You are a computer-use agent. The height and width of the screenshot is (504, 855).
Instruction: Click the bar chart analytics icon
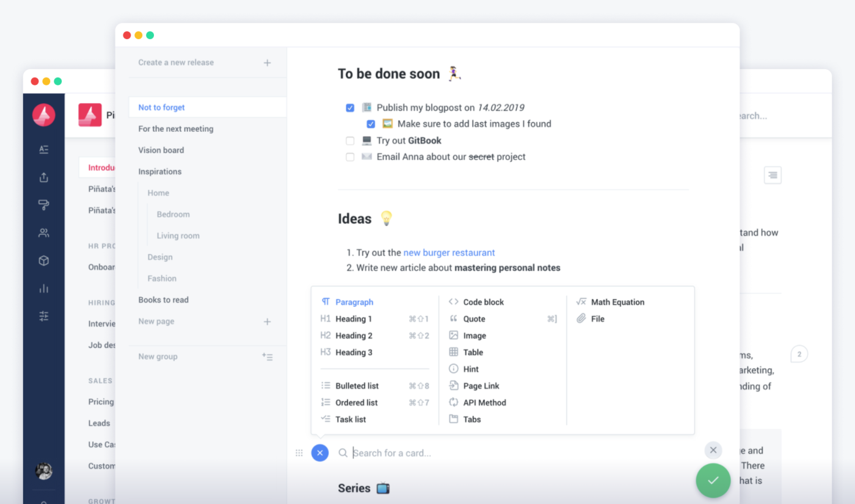pyautogui.click(x=43, y=289)
